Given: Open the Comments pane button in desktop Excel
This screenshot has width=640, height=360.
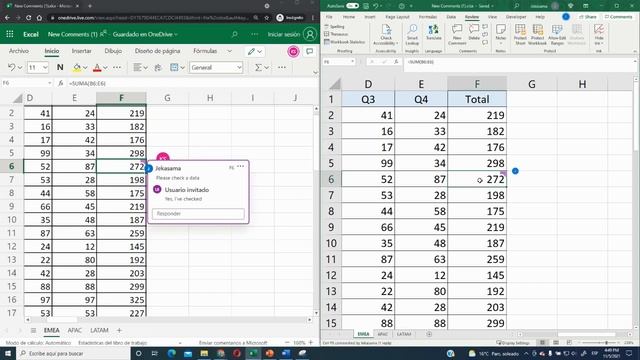Looking at the screenshot, I should click(x=618, y=17).
